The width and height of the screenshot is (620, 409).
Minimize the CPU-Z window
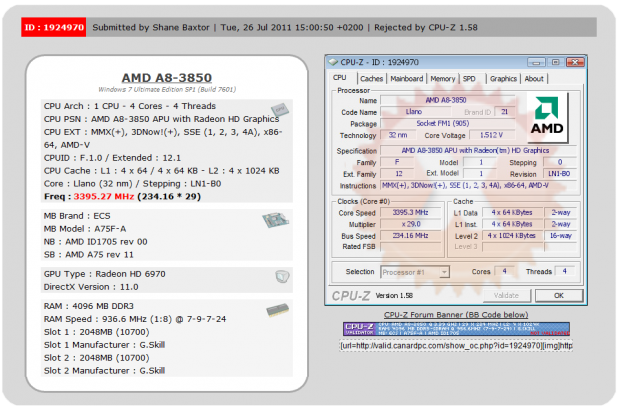tap(536, 62)
